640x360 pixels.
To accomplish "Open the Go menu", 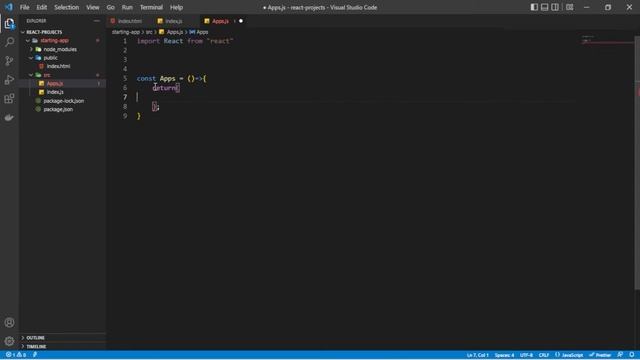I will click(x=111, y=7).
